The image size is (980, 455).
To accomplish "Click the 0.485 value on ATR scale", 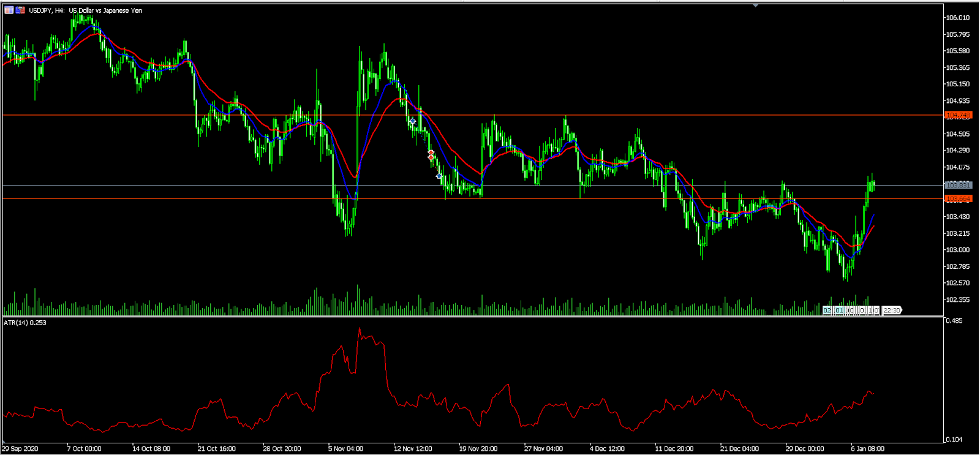I will click(x=954, y=321).
